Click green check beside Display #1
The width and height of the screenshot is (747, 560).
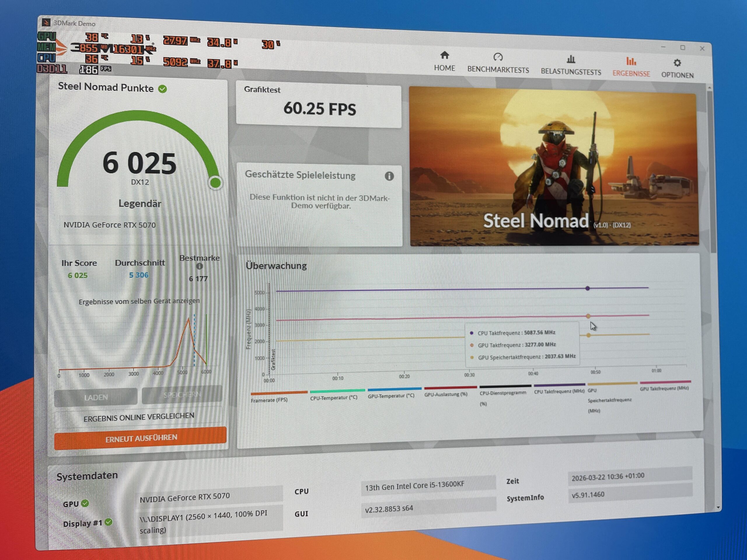(109, 522)
